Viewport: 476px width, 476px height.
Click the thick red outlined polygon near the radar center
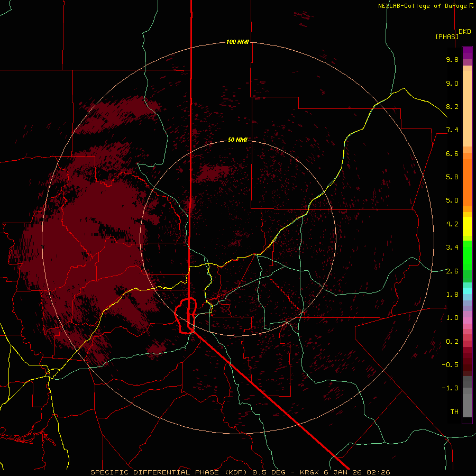coord(186,316)
